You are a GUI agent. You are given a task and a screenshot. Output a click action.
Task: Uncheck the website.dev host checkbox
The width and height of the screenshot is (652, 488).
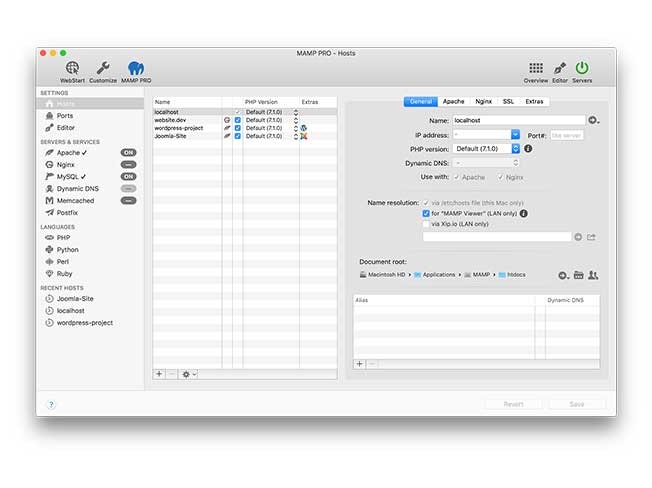(237, 120)
